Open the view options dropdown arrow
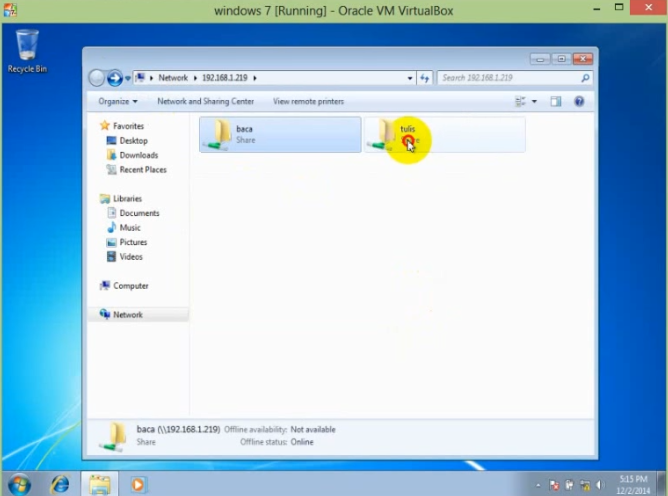 [x=534, y=101]
